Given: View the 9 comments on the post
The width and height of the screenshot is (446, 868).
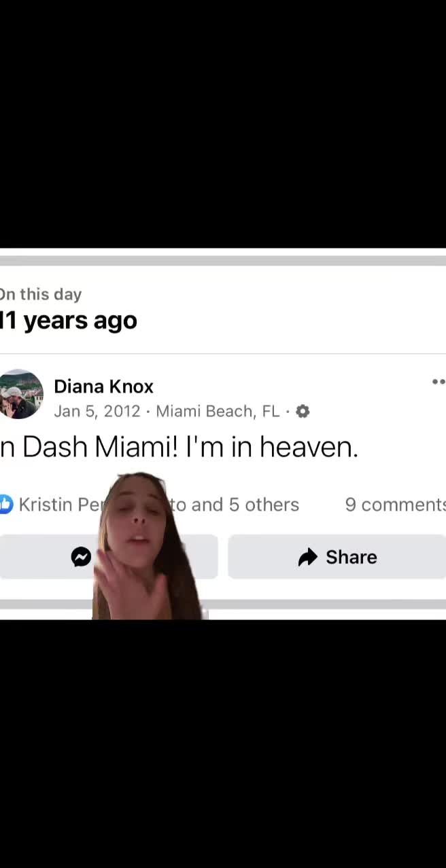Looking at the screenshot, I should tap(395, 505).
